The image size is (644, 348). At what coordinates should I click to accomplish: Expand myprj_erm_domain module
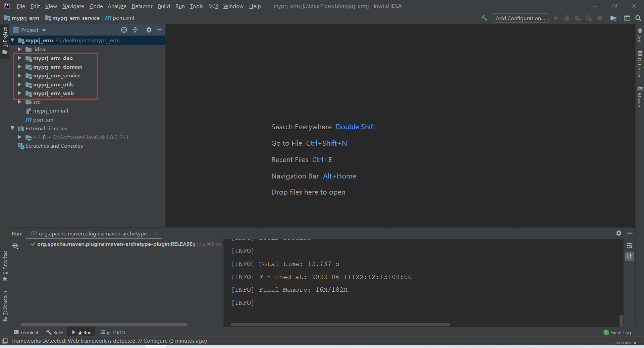20,67
